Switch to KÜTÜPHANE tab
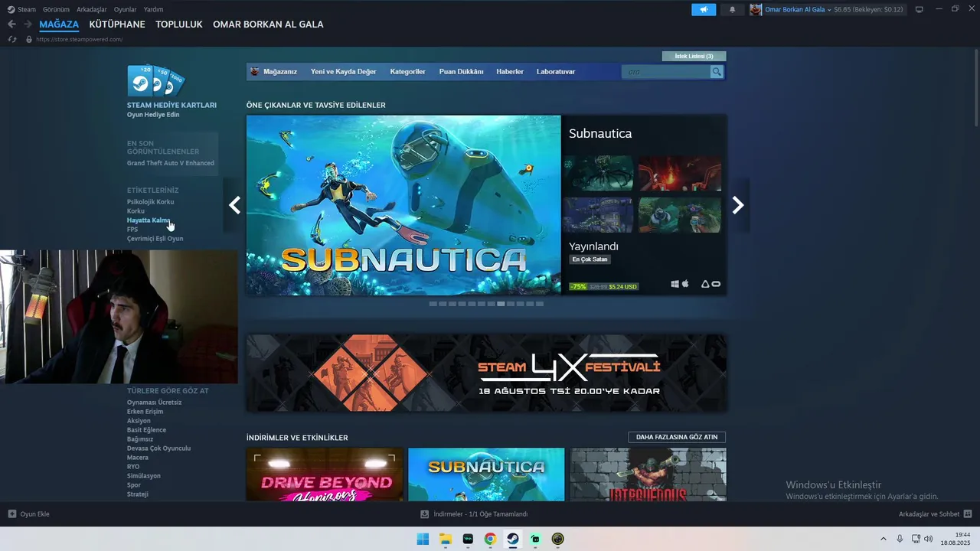This screenshot has width=980, height=551. (117, 24)
